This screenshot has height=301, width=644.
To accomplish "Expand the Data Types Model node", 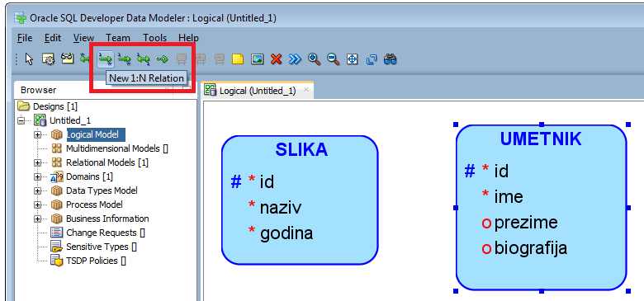I will 38,190.
